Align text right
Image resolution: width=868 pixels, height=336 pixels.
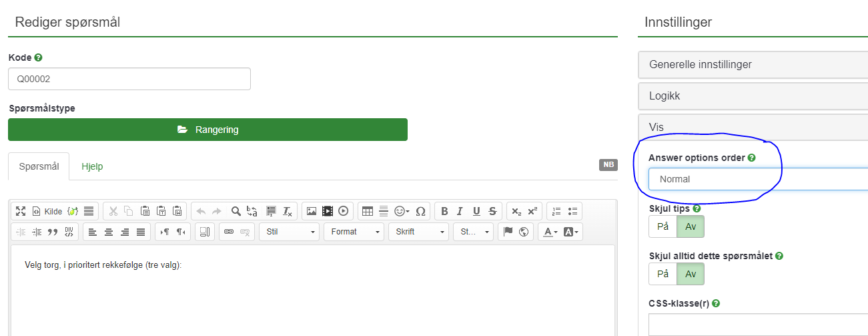(x=125, y=232)
